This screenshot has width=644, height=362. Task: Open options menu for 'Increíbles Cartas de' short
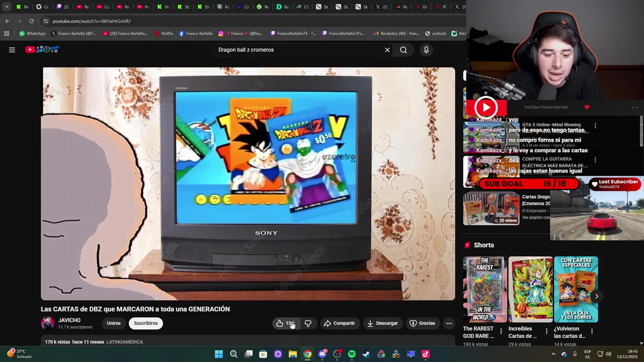[546, 331]
